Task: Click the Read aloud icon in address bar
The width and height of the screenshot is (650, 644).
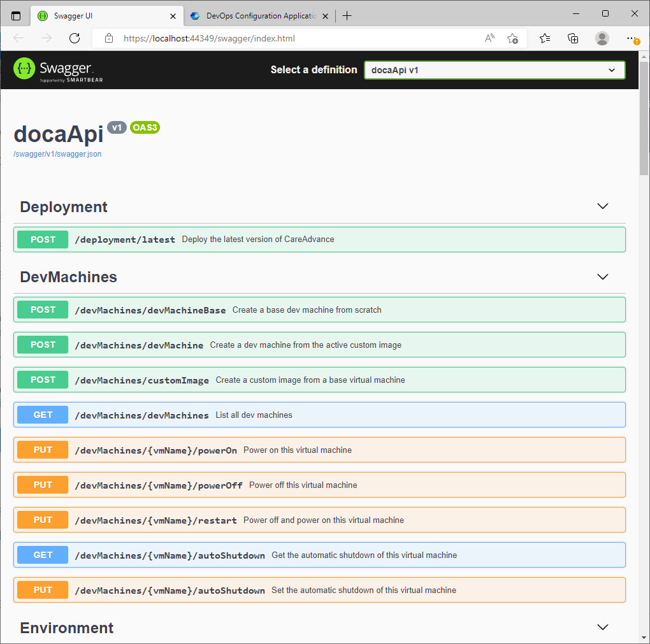Action: [x=488, y=38]
